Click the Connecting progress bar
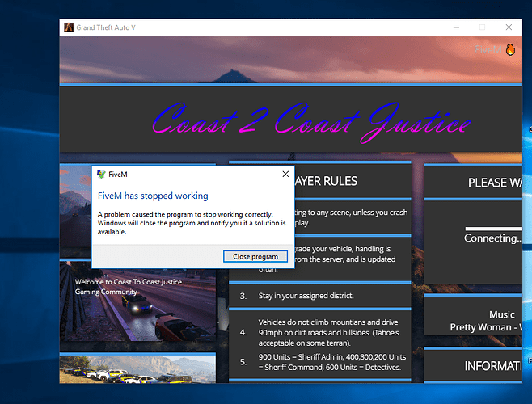 [494, 229]
